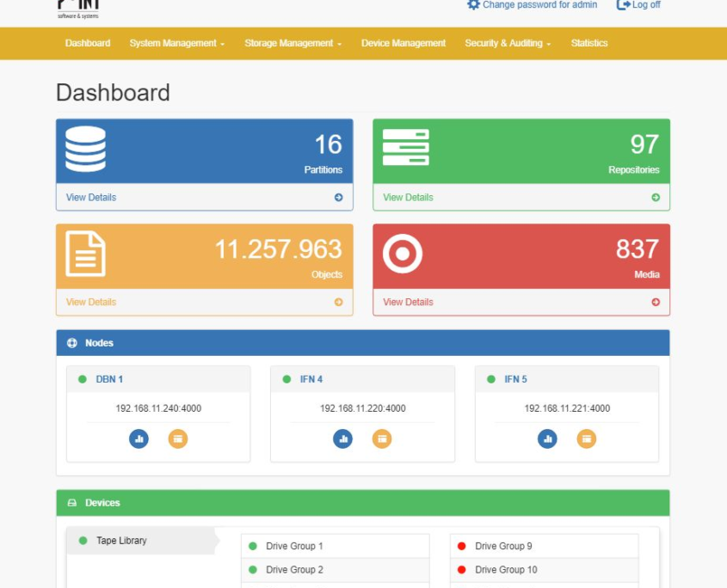
Task: Click View Details on the Media card
Action: (x=407, y=302)
